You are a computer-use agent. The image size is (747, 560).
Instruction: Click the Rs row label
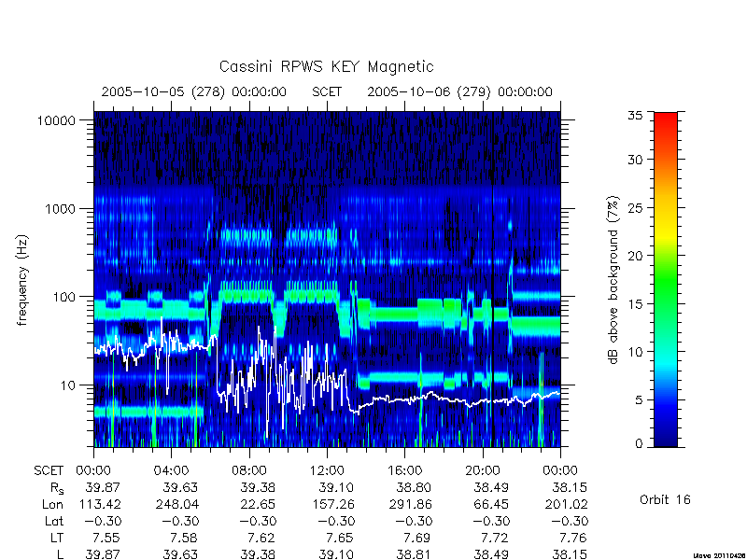tap(57, 487)
